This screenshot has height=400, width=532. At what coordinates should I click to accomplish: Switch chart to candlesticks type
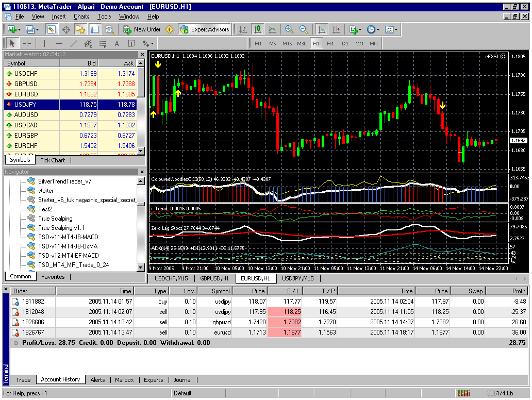click(258, 29)
